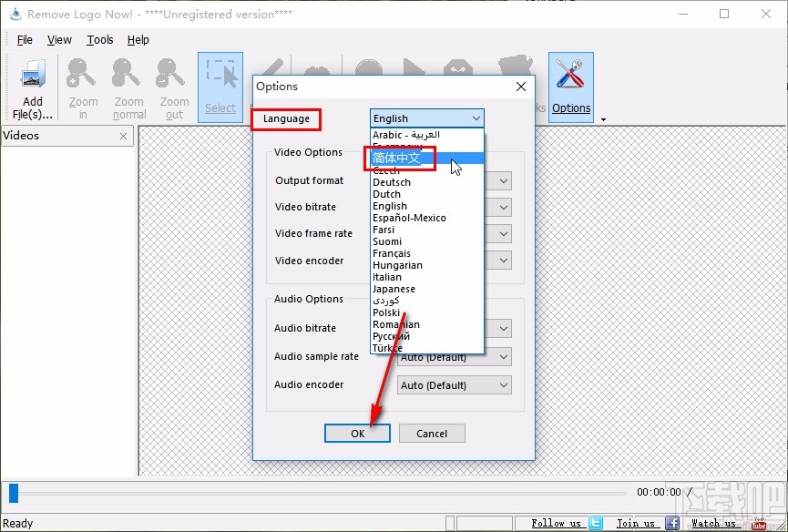The height and width of the screenshot is (532, 788).
Task: Click the toolbar overflow arrow beside Options
Action: tap(603, 119)
